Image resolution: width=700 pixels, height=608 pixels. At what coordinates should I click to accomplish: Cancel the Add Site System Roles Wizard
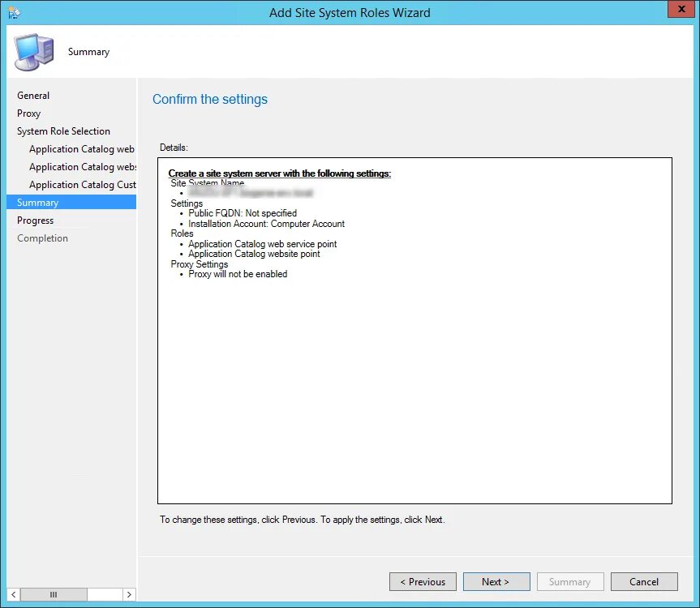click(643, 581)
